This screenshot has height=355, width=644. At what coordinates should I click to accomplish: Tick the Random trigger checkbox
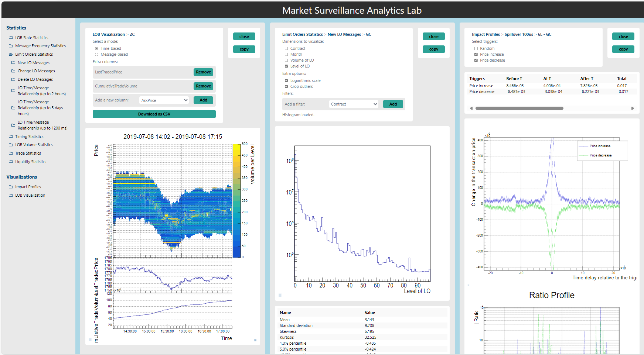coord(476,49)
